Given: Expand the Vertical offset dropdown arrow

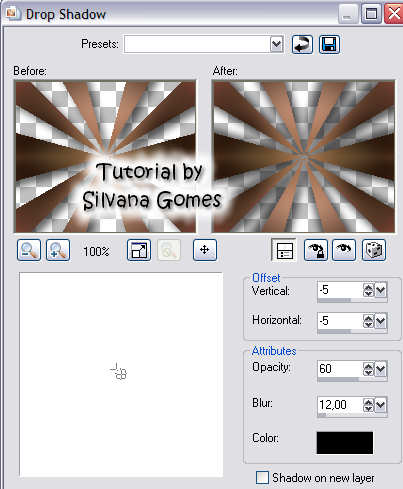Looking at the screenshot, I should pos(381,290).
